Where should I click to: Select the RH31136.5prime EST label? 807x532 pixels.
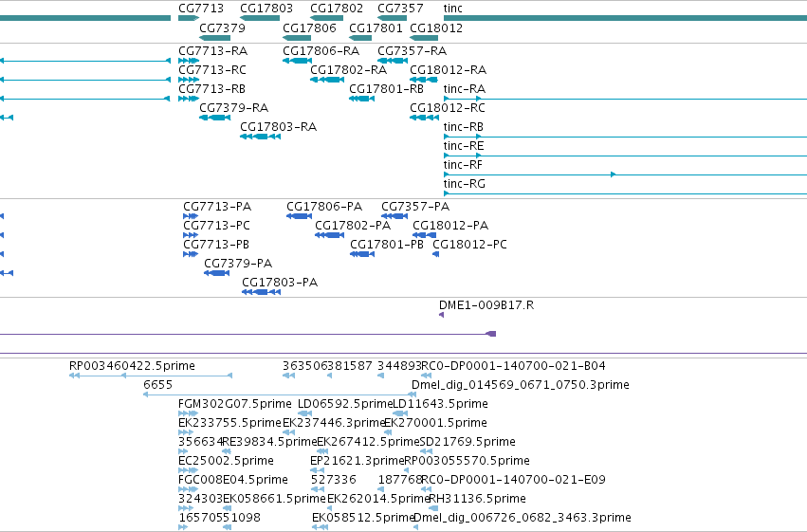coord(477,500)
